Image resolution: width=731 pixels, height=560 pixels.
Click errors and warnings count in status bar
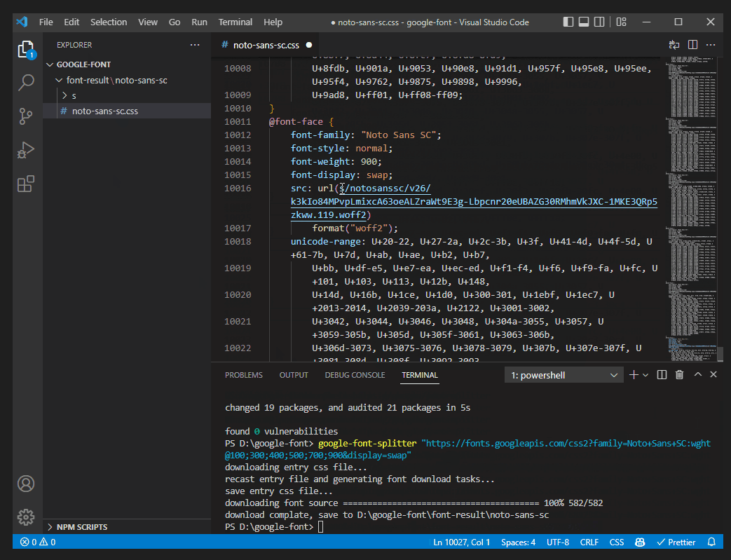38,542
